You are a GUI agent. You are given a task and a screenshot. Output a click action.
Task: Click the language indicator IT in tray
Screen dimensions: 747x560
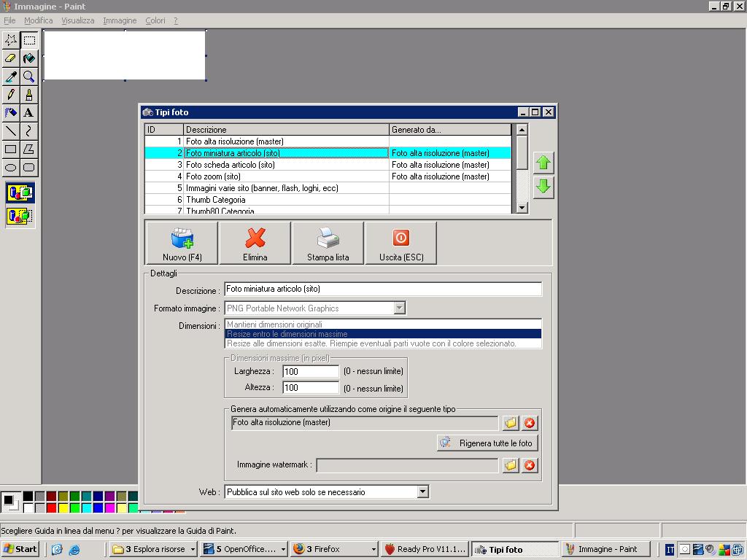[670, 550]
